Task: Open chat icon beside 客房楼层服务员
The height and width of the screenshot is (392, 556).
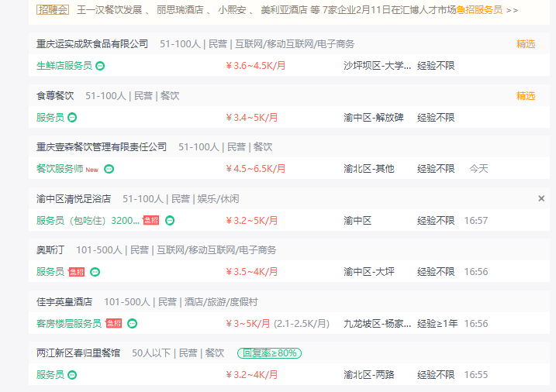Action: (x=133, y=323)
